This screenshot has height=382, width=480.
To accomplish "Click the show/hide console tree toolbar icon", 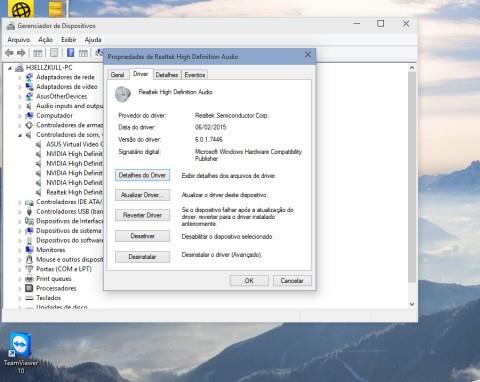I will click(38, 53).
